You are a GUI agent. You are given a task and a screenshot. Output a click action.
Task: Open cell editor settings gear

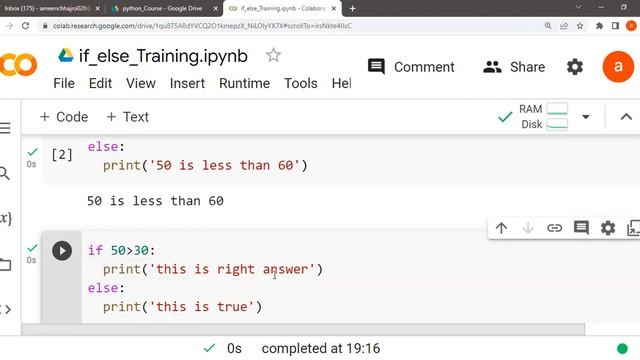click(608, 228)
